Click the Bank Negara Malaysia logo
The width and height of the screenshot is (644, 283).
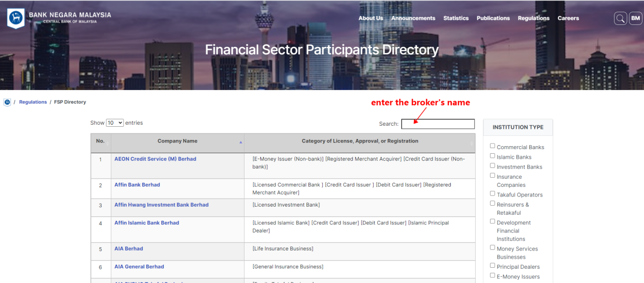click(x=59, y=18)
